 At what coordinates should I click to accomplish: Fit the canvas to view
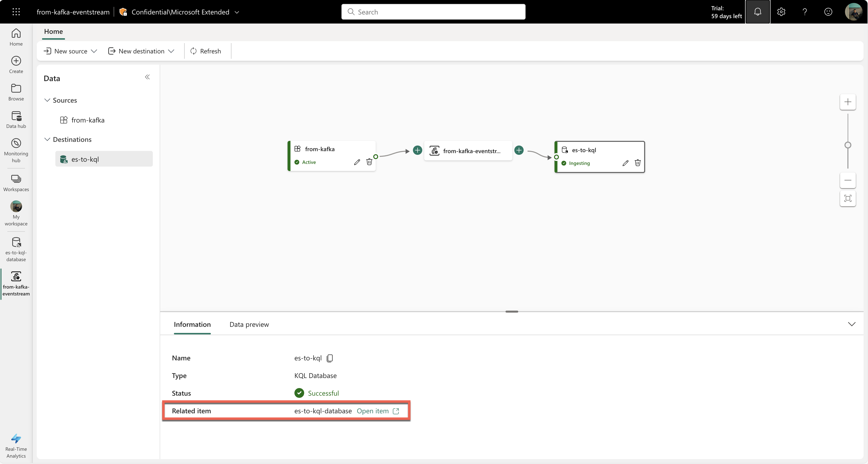848,198
